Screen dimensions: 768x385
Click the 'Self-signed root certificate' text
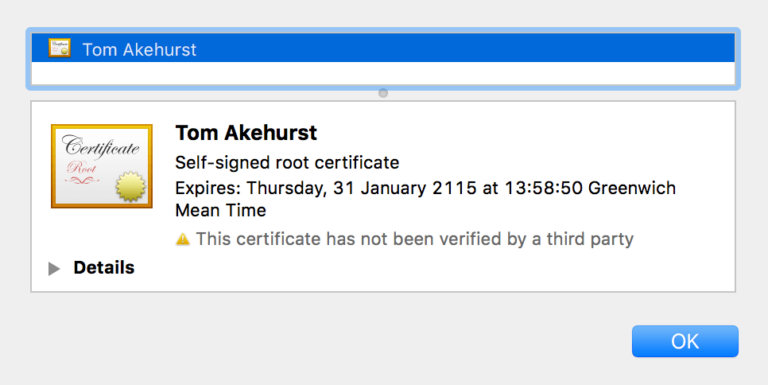coord(287,163)
